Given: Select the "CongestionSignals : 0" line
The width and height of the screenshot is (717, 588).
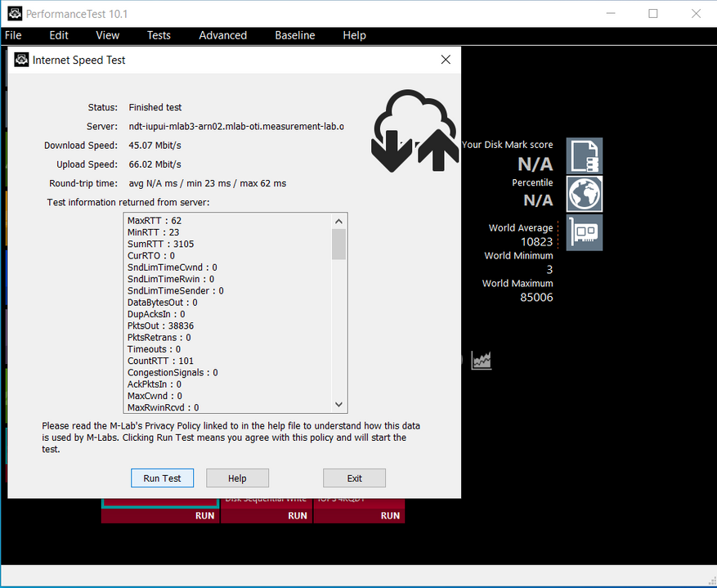Looking at the screenshot, I should (173, 373).
